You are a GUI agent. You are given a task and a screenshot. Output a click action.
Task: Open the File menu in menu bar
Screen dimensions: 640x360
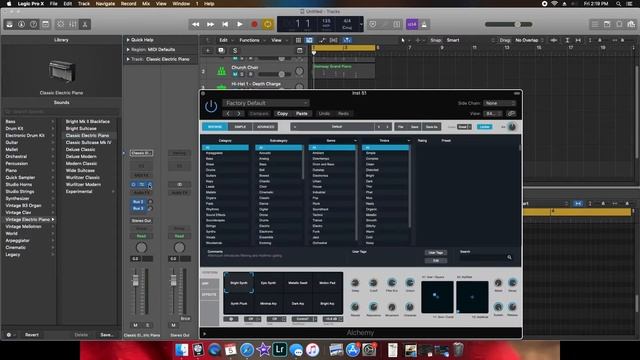pos(53,4)
